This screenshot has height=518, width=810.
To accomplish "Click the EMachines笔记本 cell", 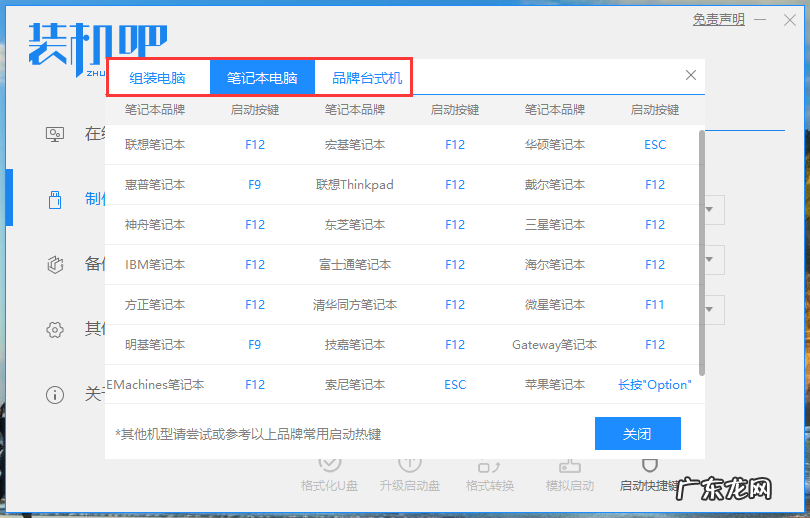I will (x=155, y=385).
